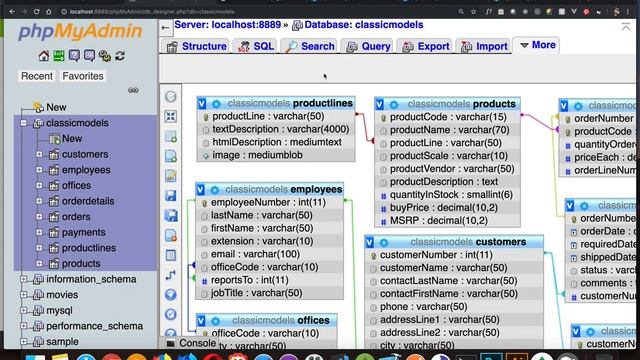Screen dimensions: 640x360
Task: Create a new designer page
Action: 171,156
